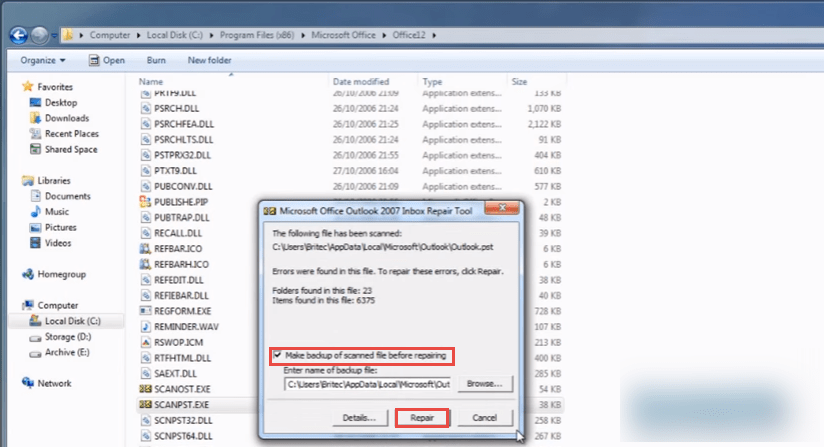Expand the arrow after Computer breadcrumb
824x447 pixels.
click(139, 35)
